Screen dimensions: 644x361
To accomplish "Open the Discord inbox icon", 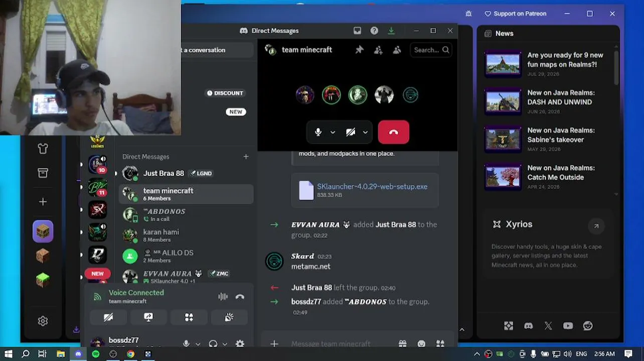I will 357,31.
